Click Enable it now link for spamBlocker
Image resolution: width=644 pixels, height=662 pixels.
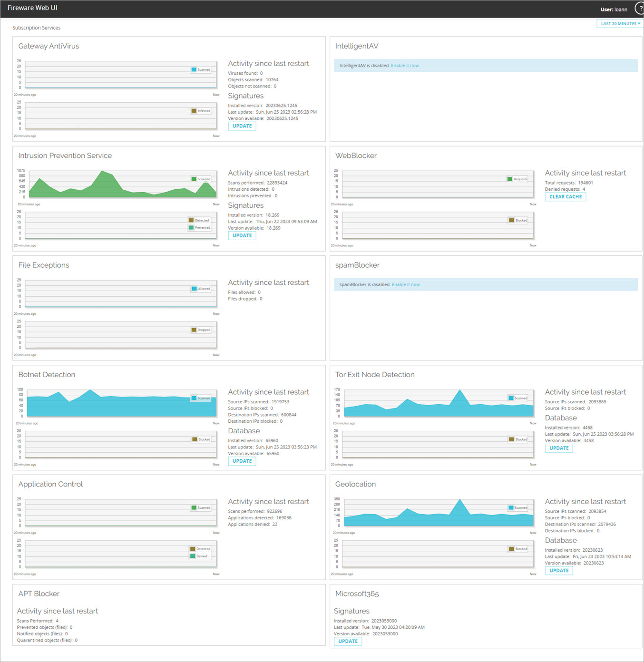coord(406,285)
